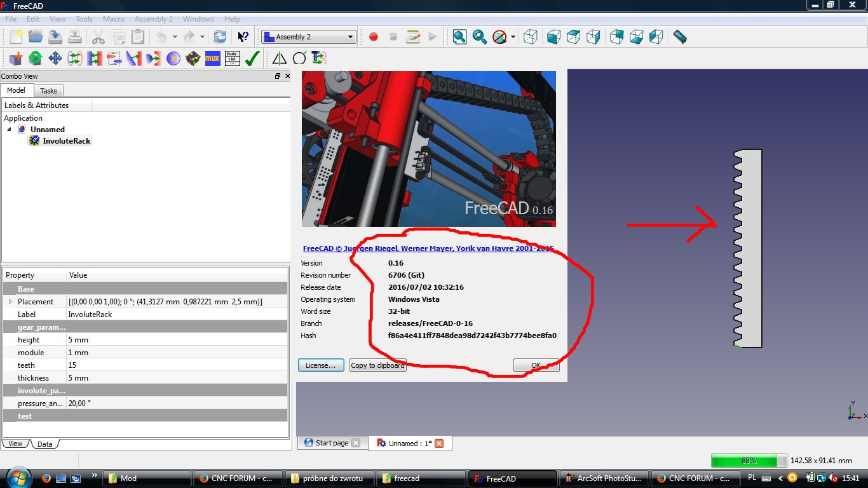This screenshot has height=488, width=868.
Task: Click the 88% progress bar
Action: pyautogui.click(x=749, y=461)
